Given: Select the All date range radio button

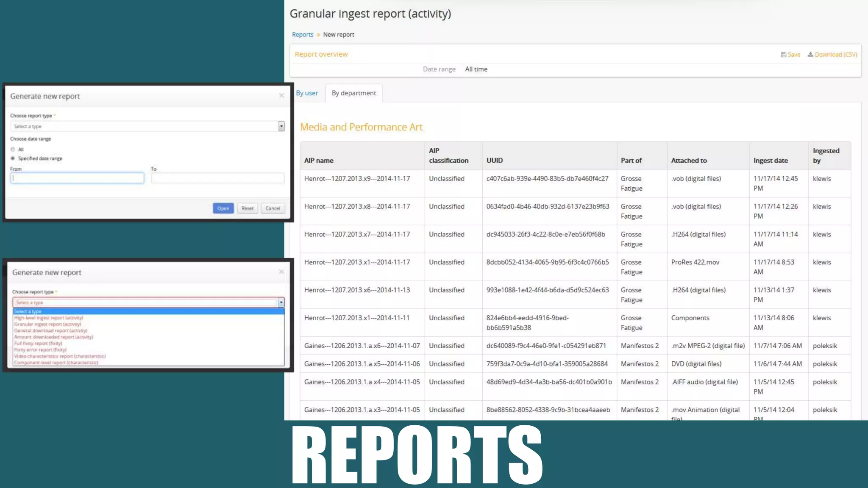Looking at the screenshot, I should click(x=13, y=150).
